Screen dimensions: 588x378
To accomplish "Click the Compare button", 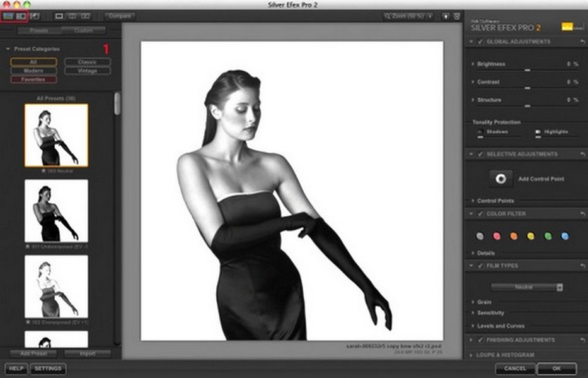I will point(120,16).
